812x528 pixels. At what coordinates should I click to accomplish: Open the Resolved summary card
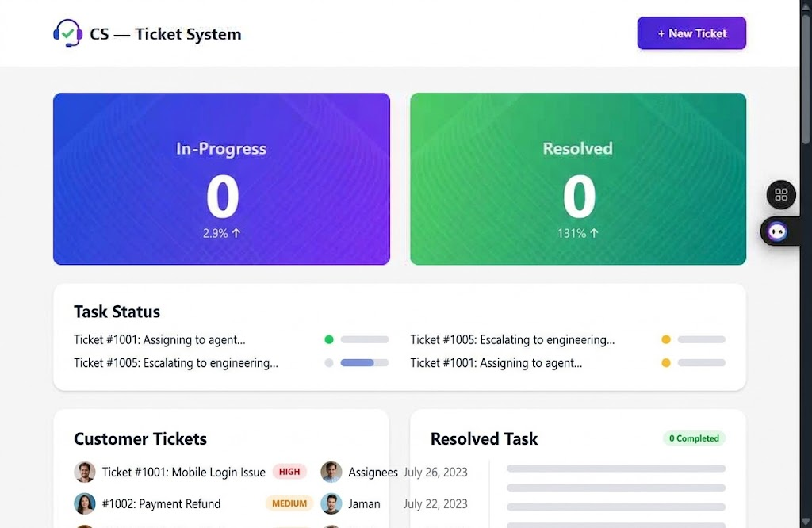click(x=578, y=178)
